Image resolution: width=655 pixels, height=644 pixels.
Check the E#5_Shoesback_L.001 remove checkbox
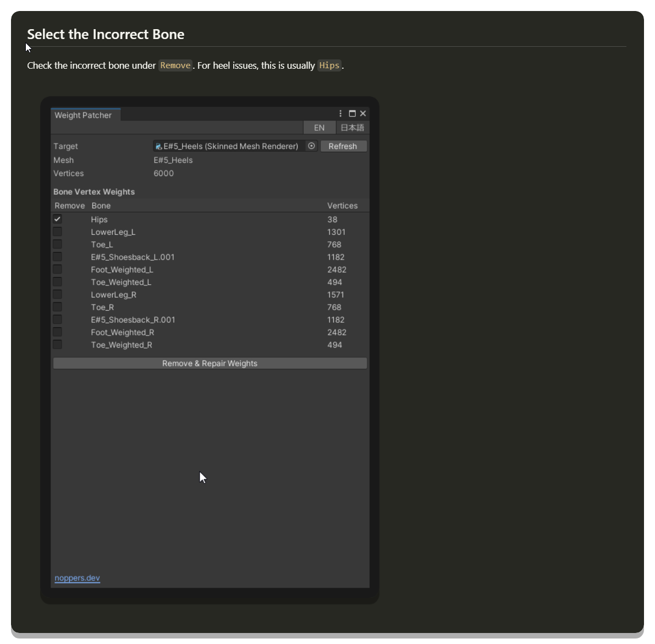click(x=57, y=257)
